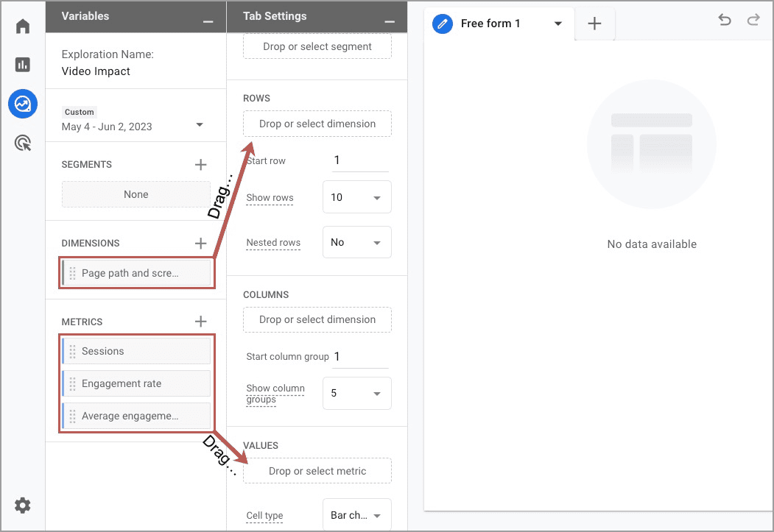Add a new dimension with plus icon

200,243
